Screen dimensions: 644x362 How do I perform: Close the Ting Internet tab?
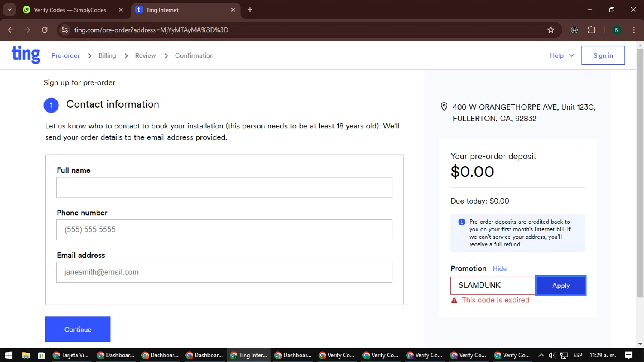point(233,10)
